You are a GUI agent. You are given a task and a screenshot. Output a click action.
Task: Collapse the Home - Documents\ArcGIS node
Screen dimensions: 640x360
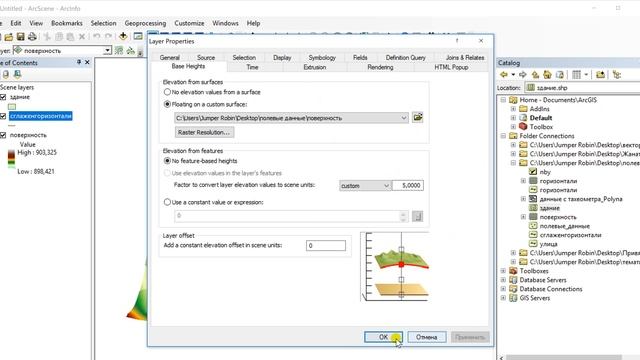click(503, 100)
